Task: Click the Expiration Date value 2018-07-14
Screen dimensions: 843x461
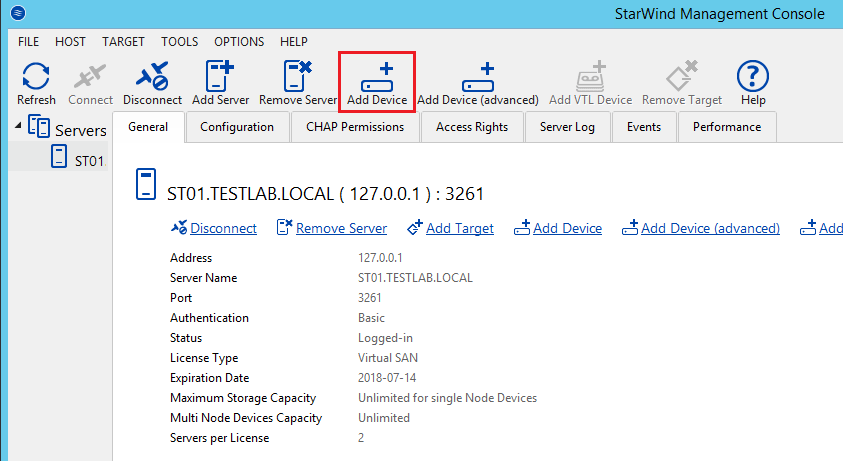Action: coord(387,378)
